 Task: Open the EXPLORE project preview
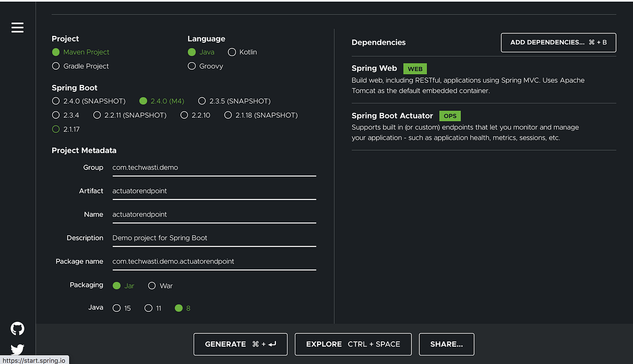353,344
